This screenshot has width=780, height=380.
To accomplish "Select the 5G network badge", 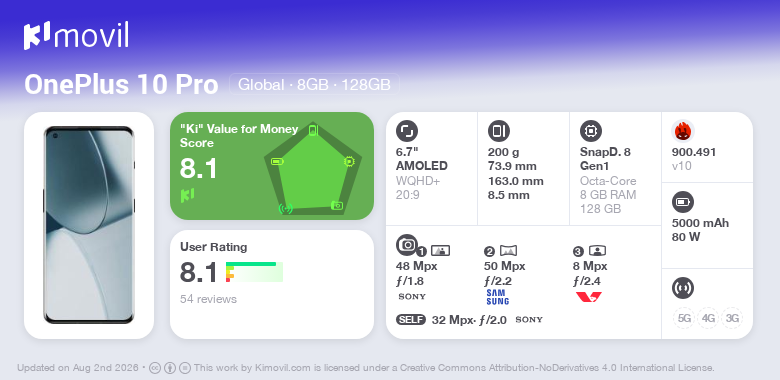I will click(684, 318).
